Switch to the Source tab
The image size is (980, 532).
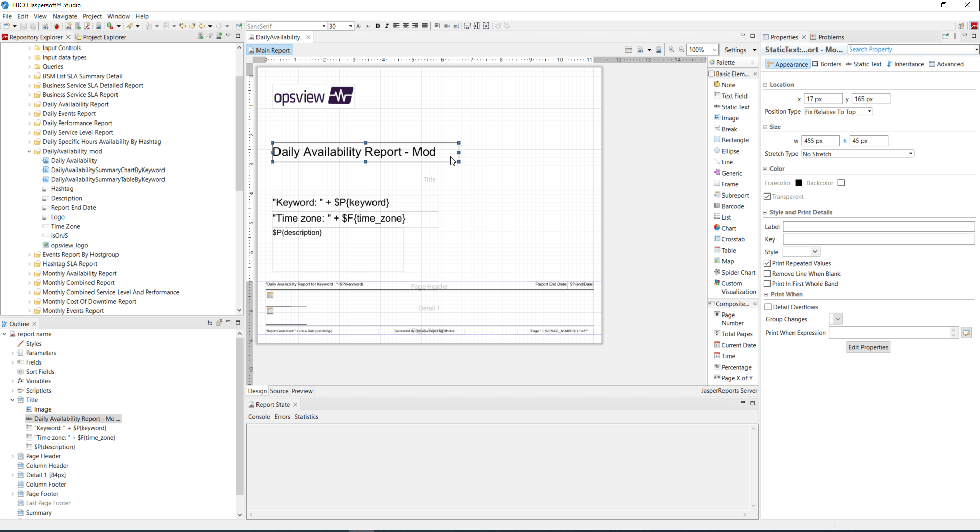pos(278,391)
